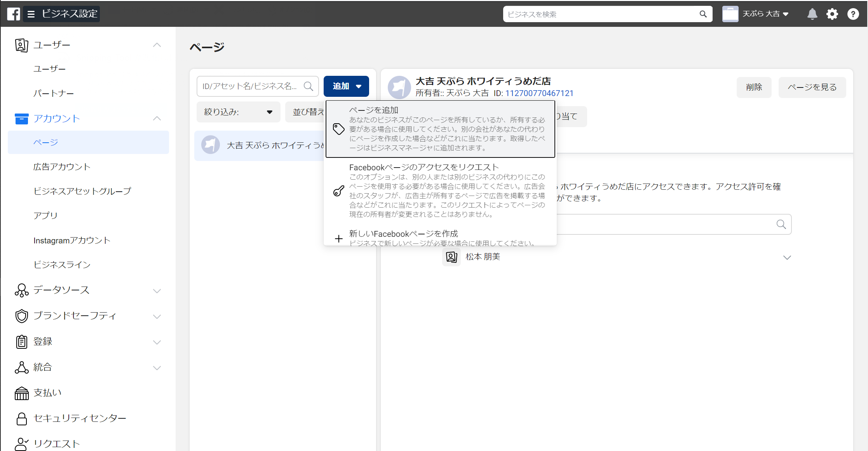Open the hamburger menu next to ビジネス設定
Image resolution: width=868 pixels, height=451 pixels.
[x=31, y=14]
